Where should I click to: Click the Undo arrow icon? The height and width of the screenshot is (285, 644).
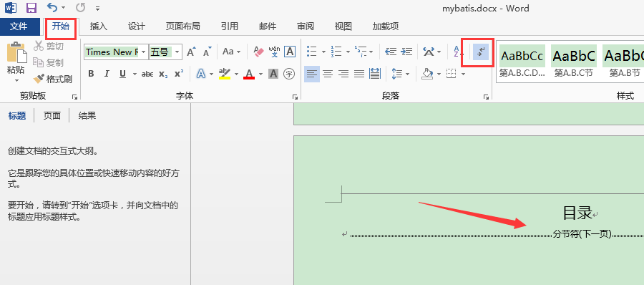(x=52, y=7)
